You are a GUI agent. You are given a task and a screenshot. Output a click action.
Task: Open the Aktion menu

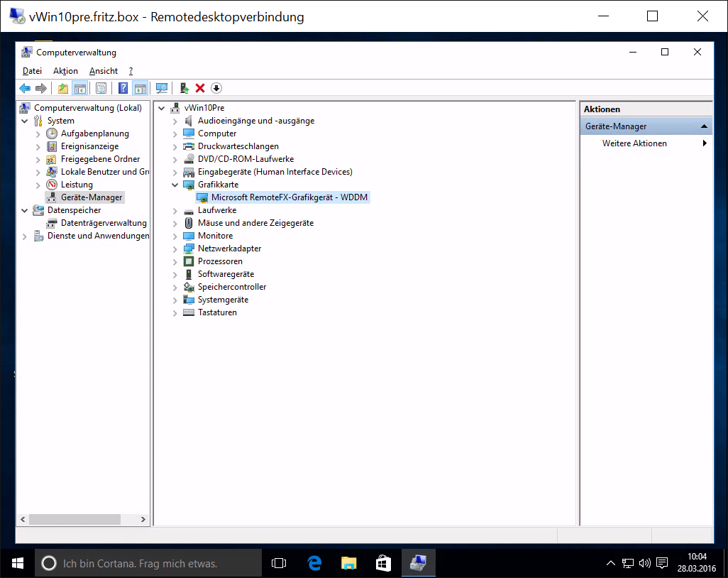click(x=65, y=71)
